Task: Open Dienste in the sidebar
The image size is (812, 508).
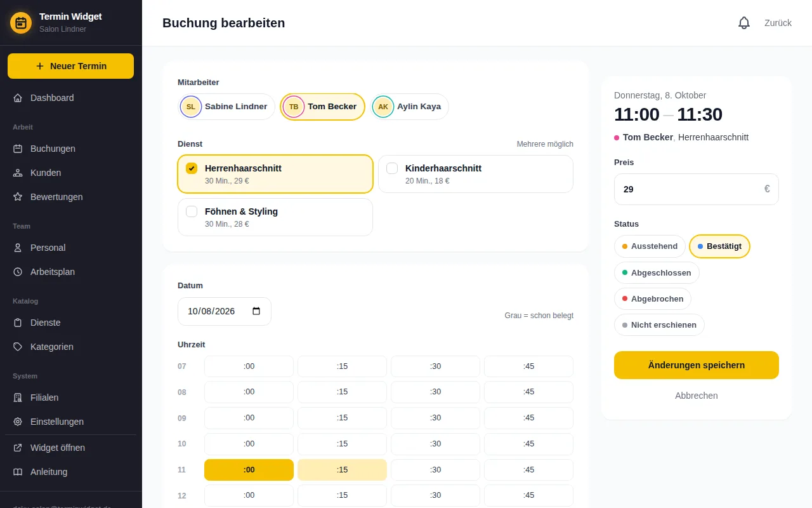Action: (x=71, y=323)
